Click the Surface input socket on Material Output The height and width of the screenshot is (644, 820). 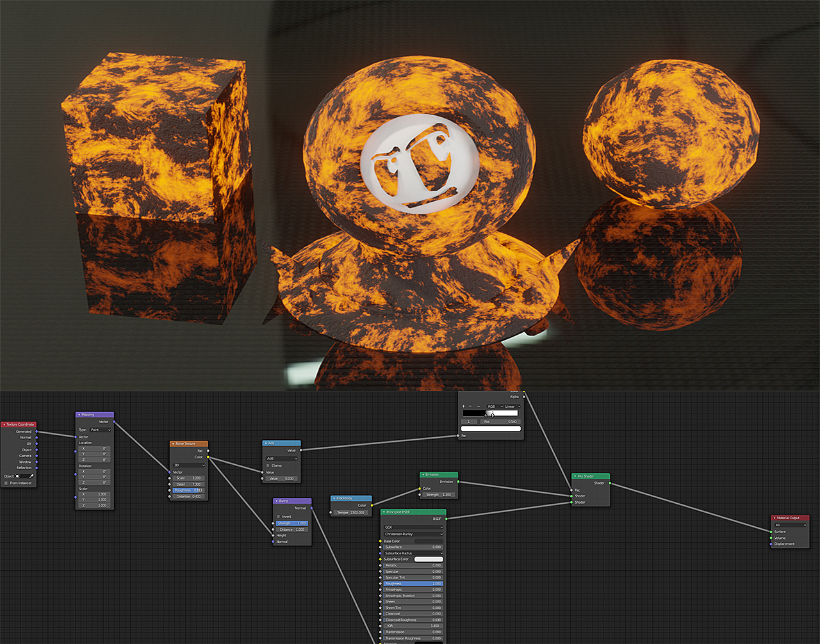(x=771, y=532)
